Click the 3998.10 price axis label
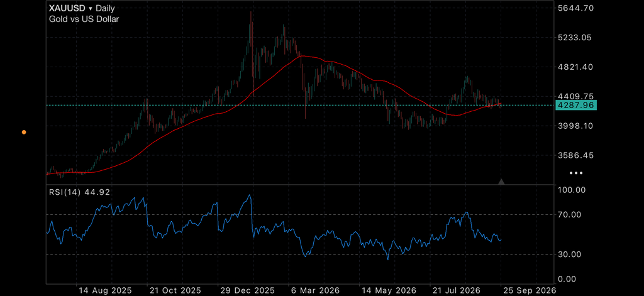The height and width of the screenshot is (296, 644). 575,126
